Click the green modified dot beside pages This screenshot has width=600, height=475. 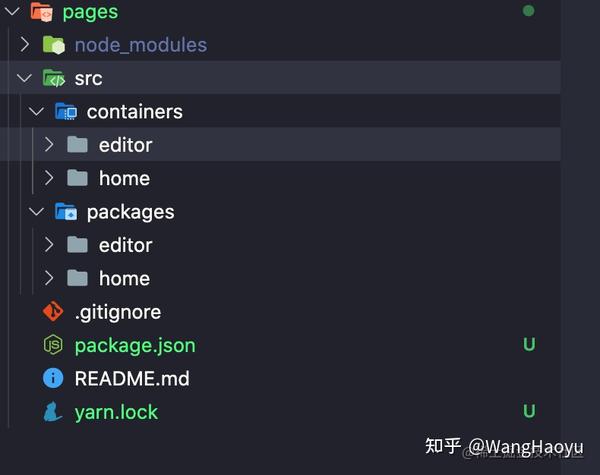(528, 11)
